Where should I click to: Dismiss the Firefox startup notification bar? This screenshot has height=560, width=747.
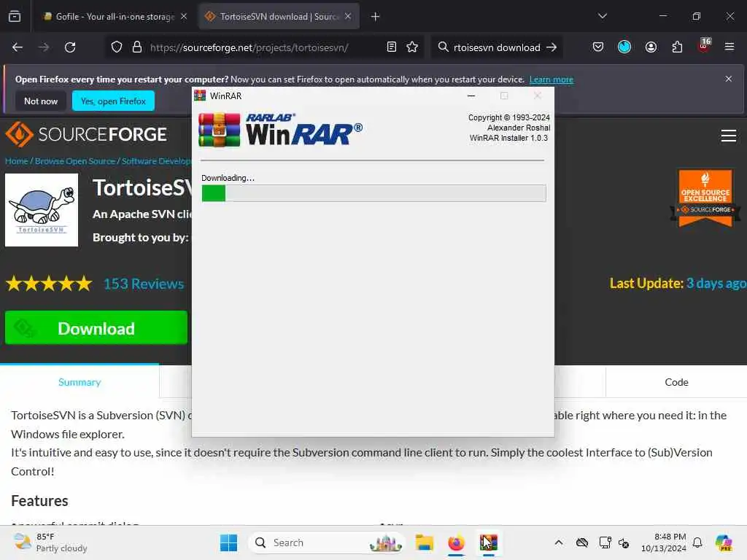[729, 79]
